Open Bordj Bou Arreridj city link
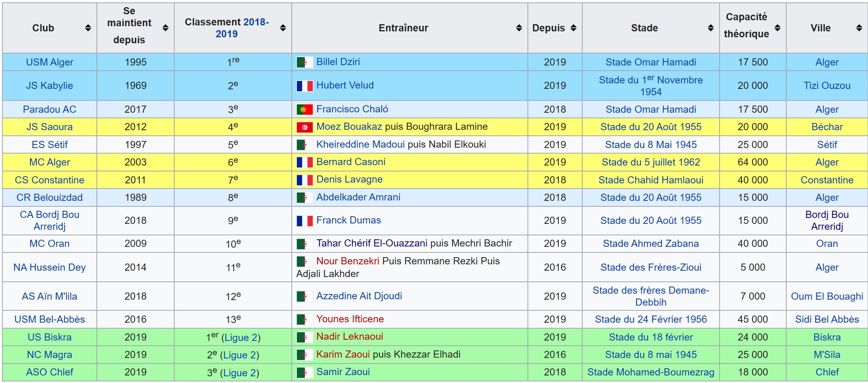 [x=827, y=221]
